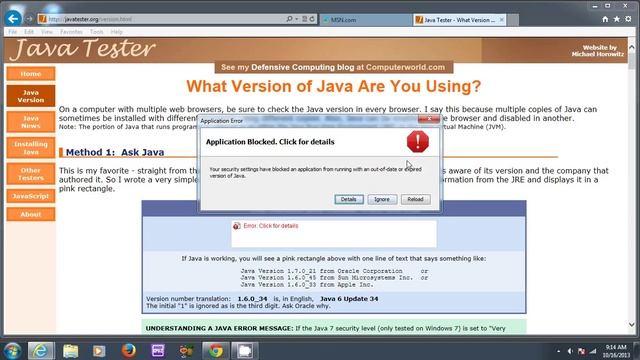Click Ignore in the Application Error dialog
This screenshot has height=360, width=640.
pyautogui.click(x=382, y=199)
